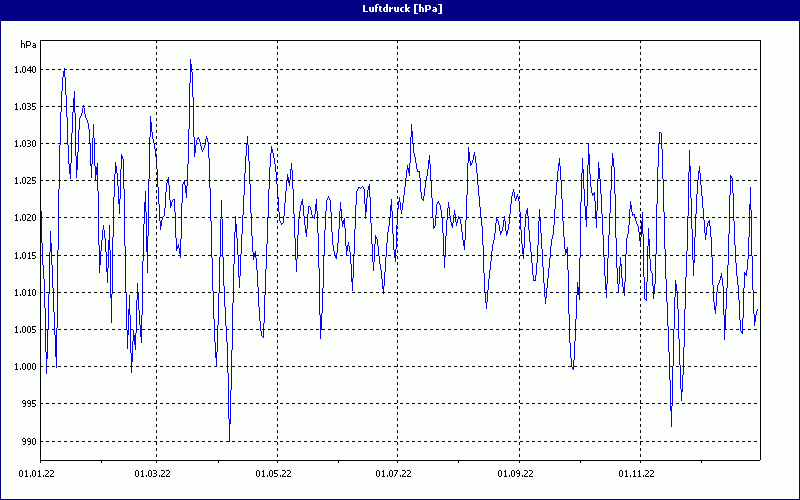
Task: Click the 1.020 y-axis label
Action: pos(26,218)
